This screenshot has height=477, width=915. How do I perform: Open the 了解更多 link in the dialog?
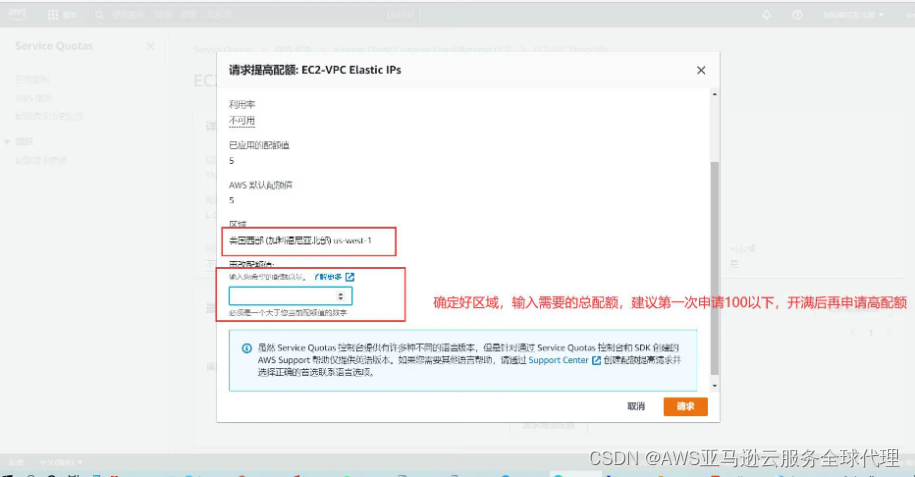[x=328, y=277]
